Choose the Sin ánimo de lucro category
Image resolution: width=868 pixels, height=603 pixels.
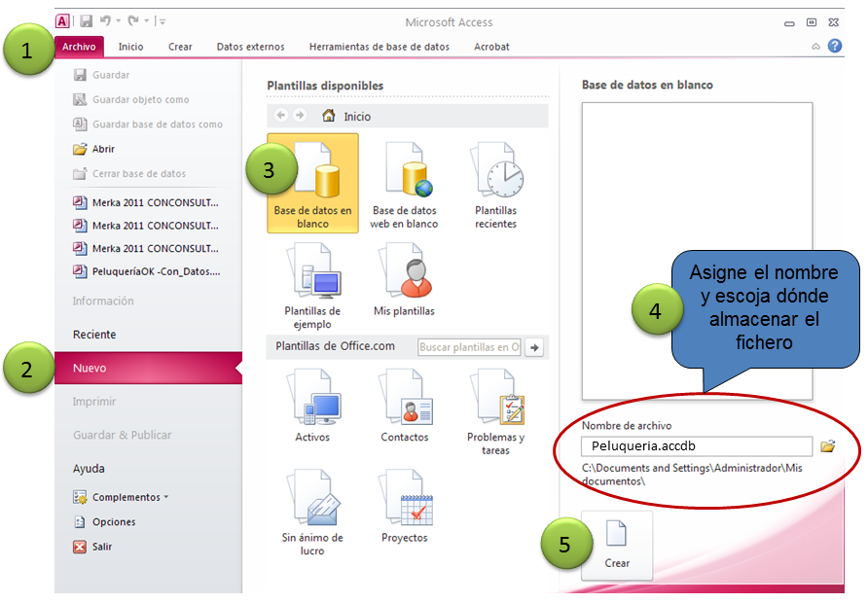tap(312, 513)
